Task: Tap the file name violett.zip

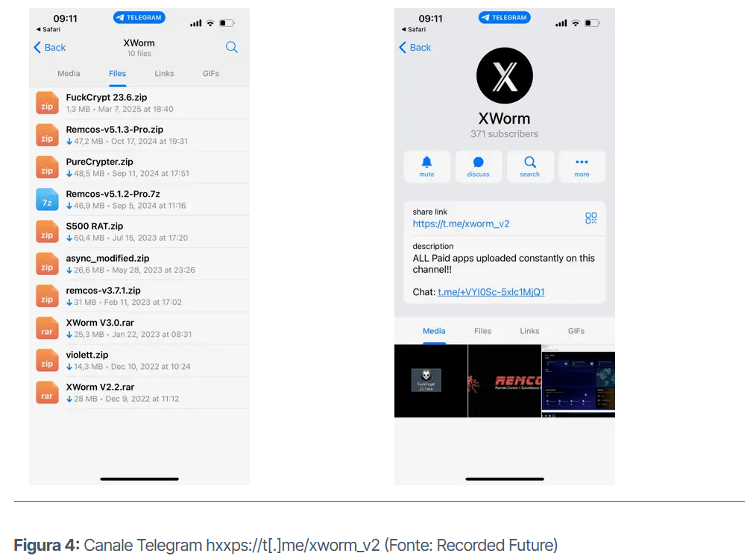Action: [86, 355]
